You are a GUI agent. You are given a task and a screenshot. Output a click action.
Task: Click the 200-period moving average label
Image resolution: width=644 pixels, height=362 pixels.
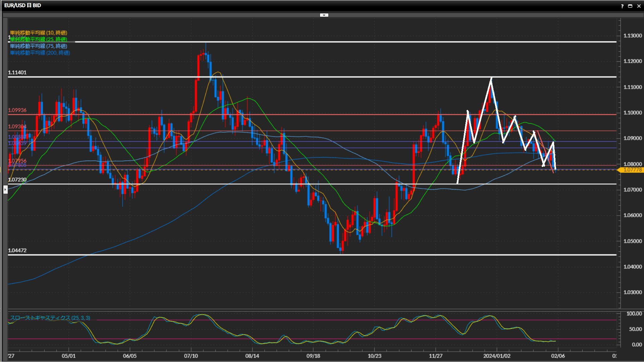(x=40, y=53)
